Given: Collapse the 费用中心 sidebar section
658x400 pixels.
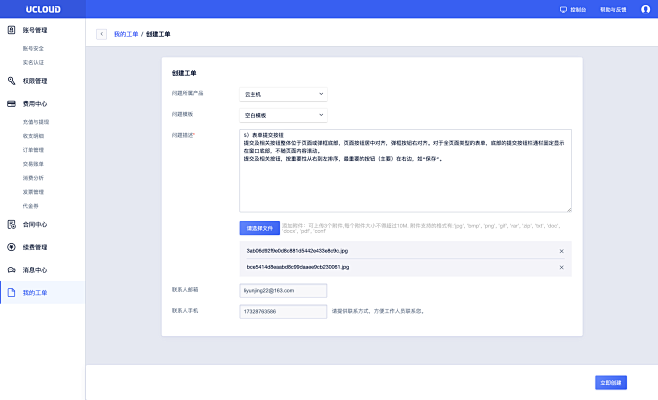Looking at the screenshot, I should point(34,103).
